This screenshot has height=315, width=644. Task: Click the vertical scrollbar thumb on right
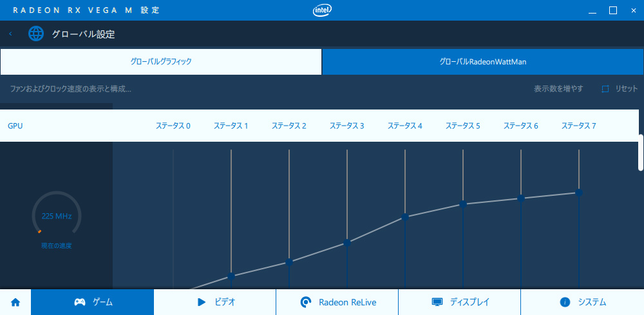[641, 153]
